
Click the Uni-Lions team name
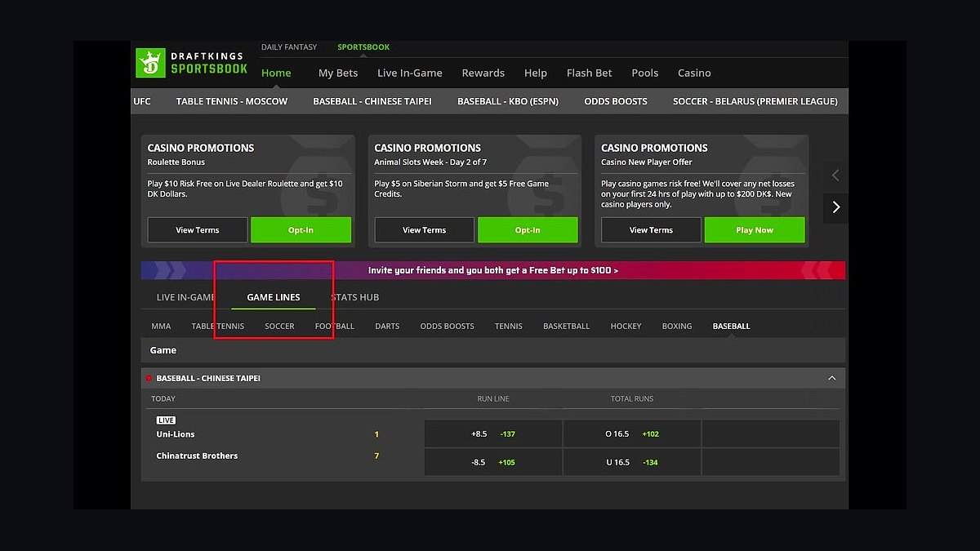coord(176,434)
